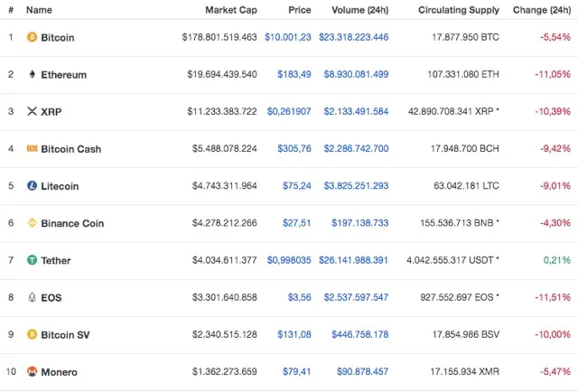This screenshot has height=392, width=578.
Task: Open the Litecoin name link
Action: [x=60, y=186]
